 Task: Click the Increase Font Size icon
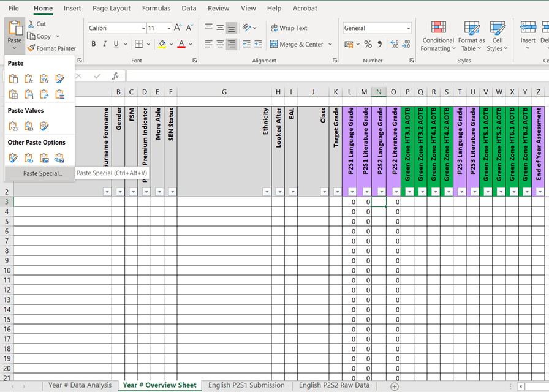tap(178, 28)
